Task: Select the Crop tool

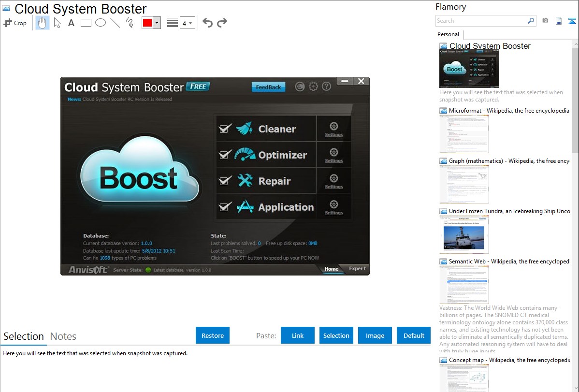Action: 15,23
